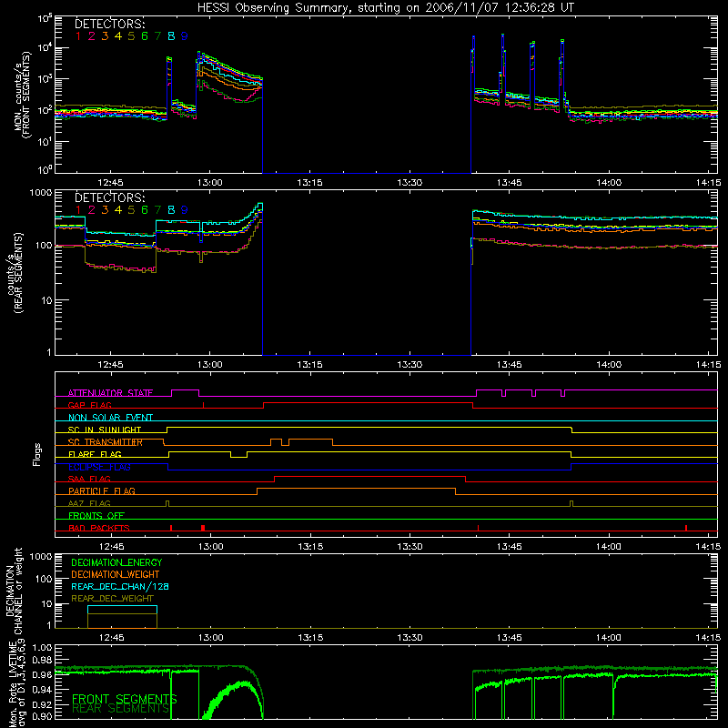Click DETECTORS: heading in front segments plot
The height and width of the screenshot is (728, 728).
(110, 24)
